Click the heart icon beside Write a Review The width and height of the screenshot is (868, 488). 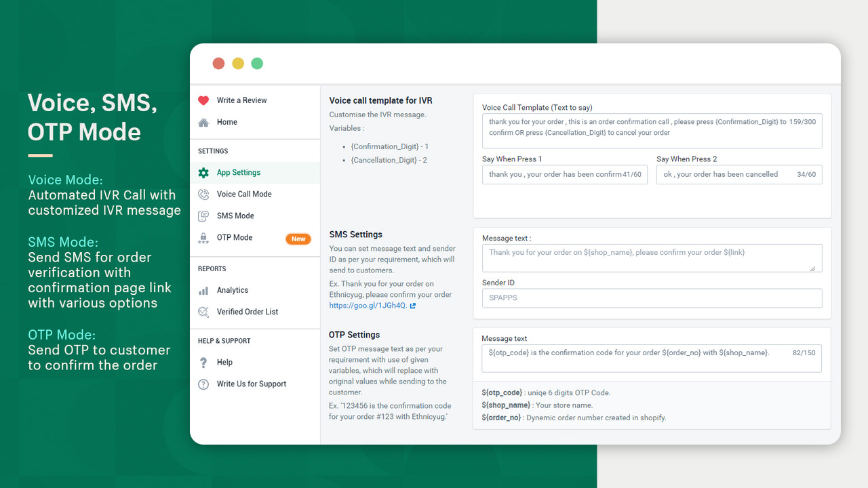point(203,100)
